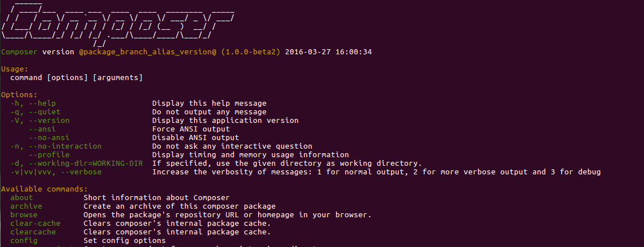Click the -V, --version option
This screenshot has width=644, height=247.
[x=40, y=121]
